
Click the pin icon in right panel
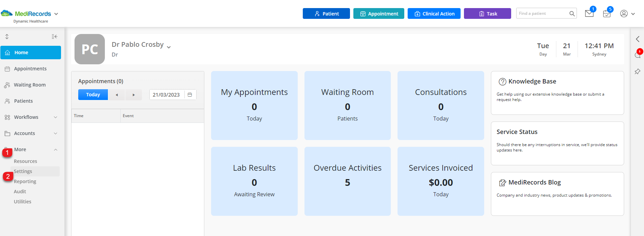click(637, 72)
